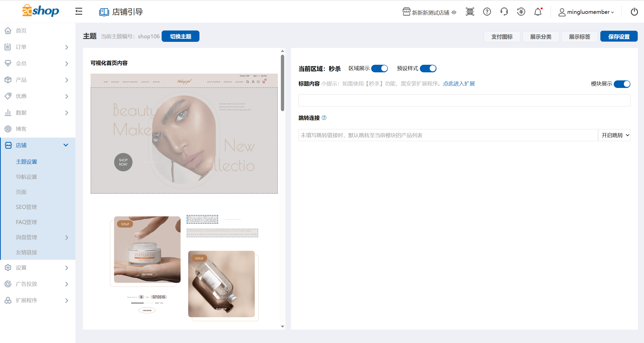
Task: Follow the 点此进入扩展 link
Action: [x=459, y=84]
